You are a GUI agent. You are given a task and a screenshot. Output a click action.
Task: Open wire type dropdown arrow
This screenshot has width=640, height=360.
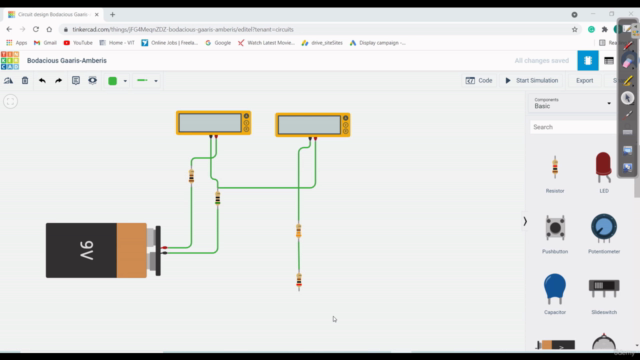(x=156, y=81)
